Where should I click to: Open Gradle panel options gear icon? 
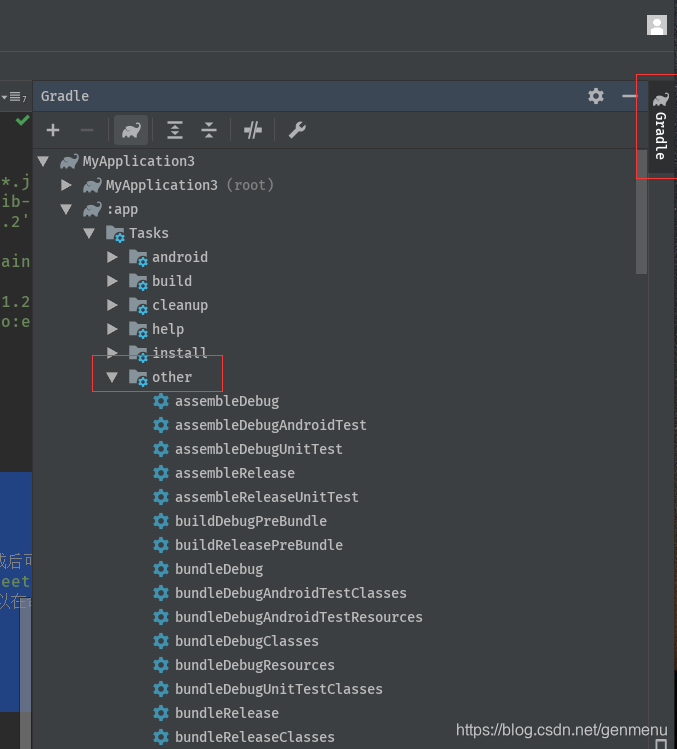click(x=596, y=96)
